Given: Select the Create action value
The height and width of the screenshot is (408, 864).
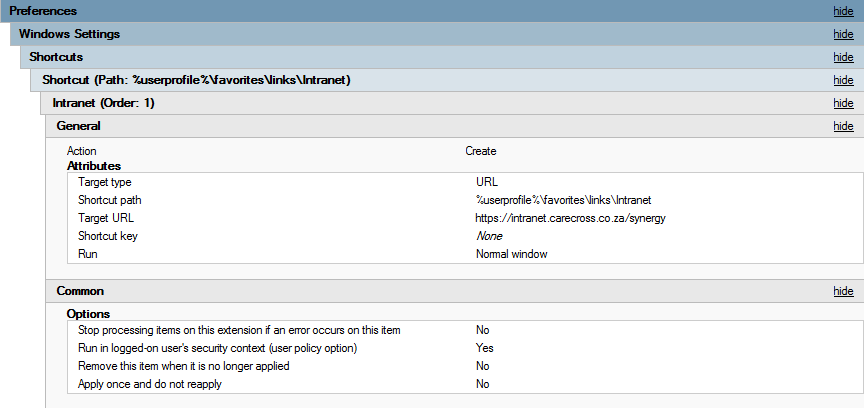Looking at the screenshot, I should [480, 151].
